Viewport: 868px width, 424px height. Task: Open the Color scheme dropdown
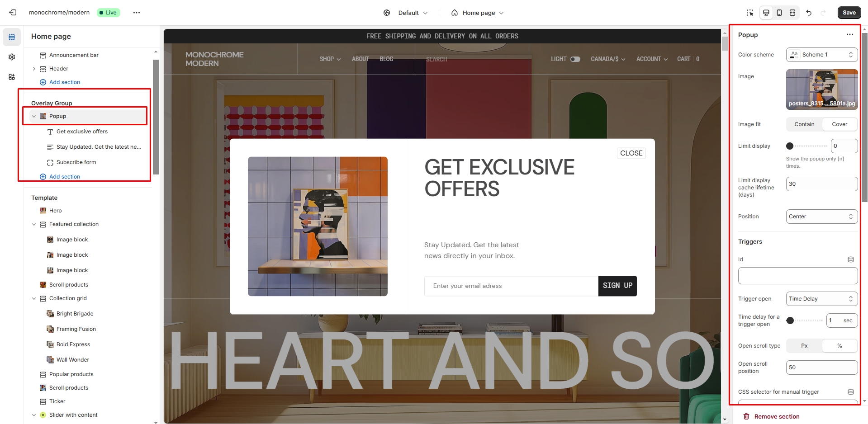pyautogui.click(x=822, y=55)
